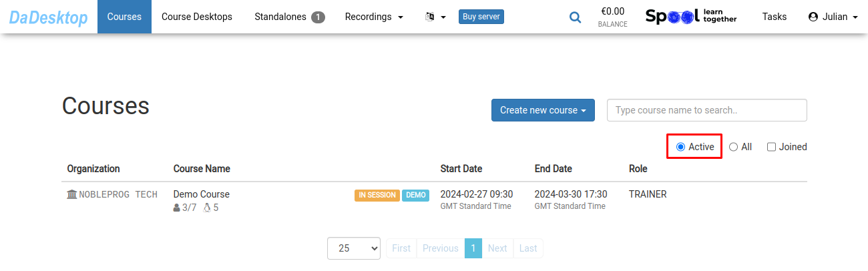Check the Joined checkbox
Viewport: 868px width, 271px height.
click(x=771, y=147)
